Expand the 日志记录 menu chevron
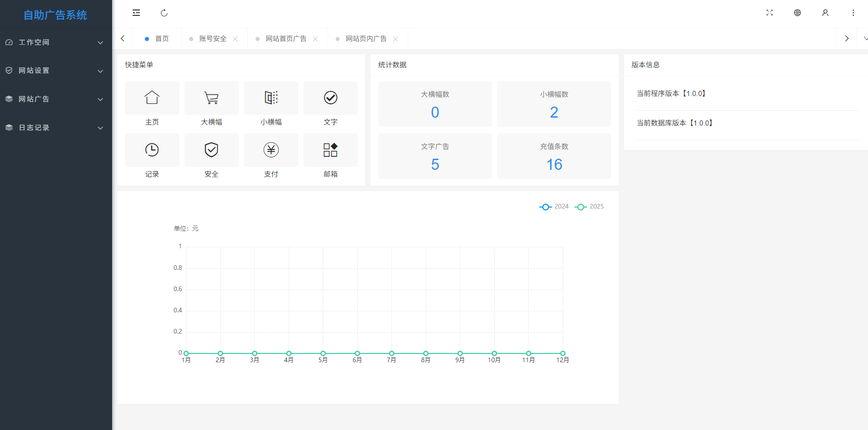 (100, 128)
